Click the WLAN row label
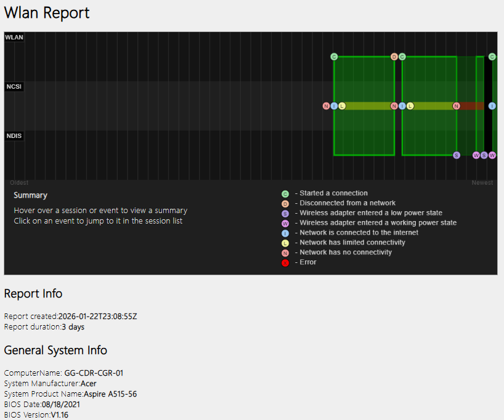The height and width of the screenshot is (420, 504). click(x=14, y=38)
